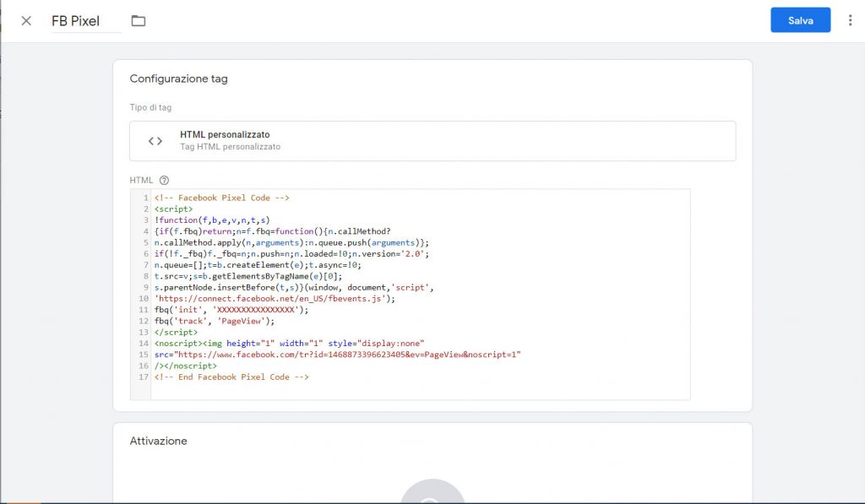The height and width of the screenshot is (504, 865).
Task: Click the closing </script> tag line 13
Action: click(x=176, y=333)
